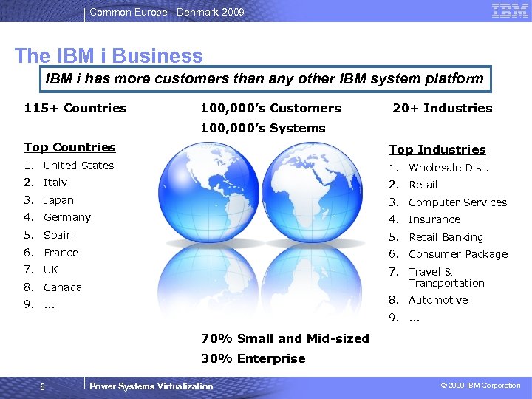Click "Insurance" in the industries list

point(434,220)
